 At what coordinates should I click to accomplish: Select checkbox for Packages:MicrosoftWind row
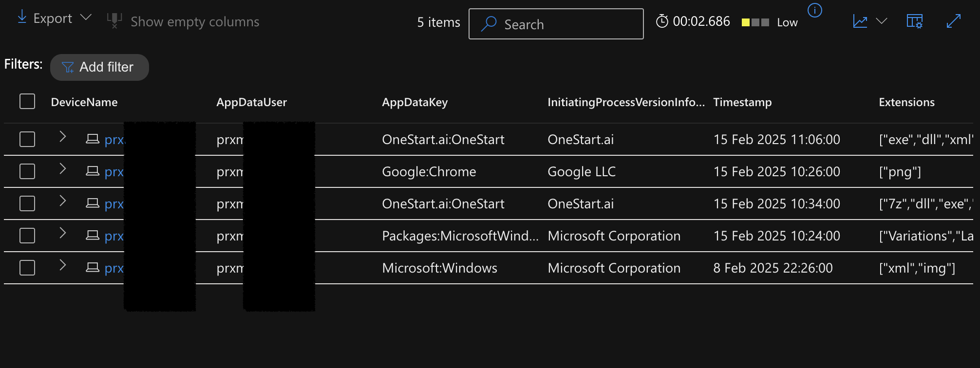pyautogui.click(x=27, y=236)
